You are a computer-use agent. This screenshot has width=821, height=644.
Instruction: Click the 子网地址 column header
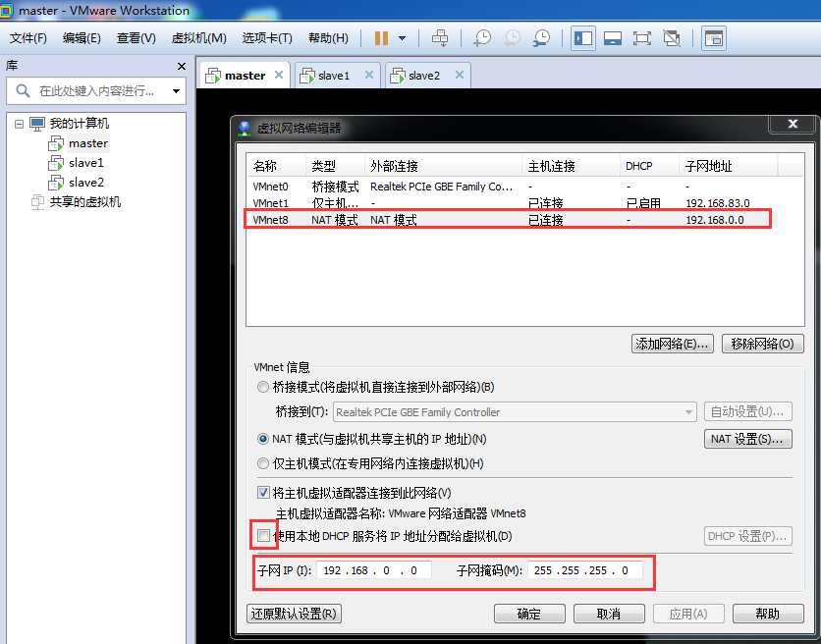[728, 167]
